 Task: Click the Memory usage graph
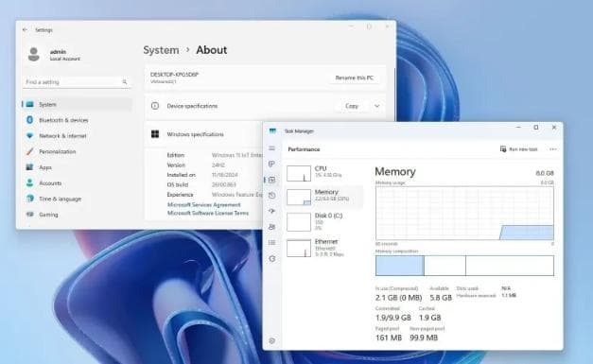click(464, 213)
